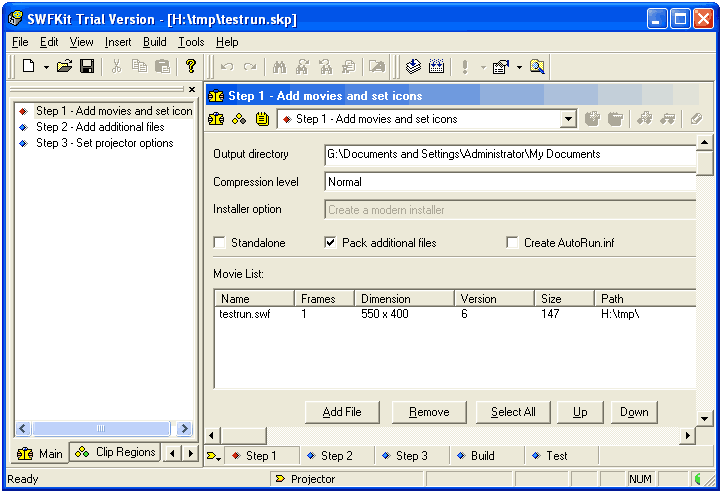
Task: Click the Redo arrow icon
Action: pos(250,67)
